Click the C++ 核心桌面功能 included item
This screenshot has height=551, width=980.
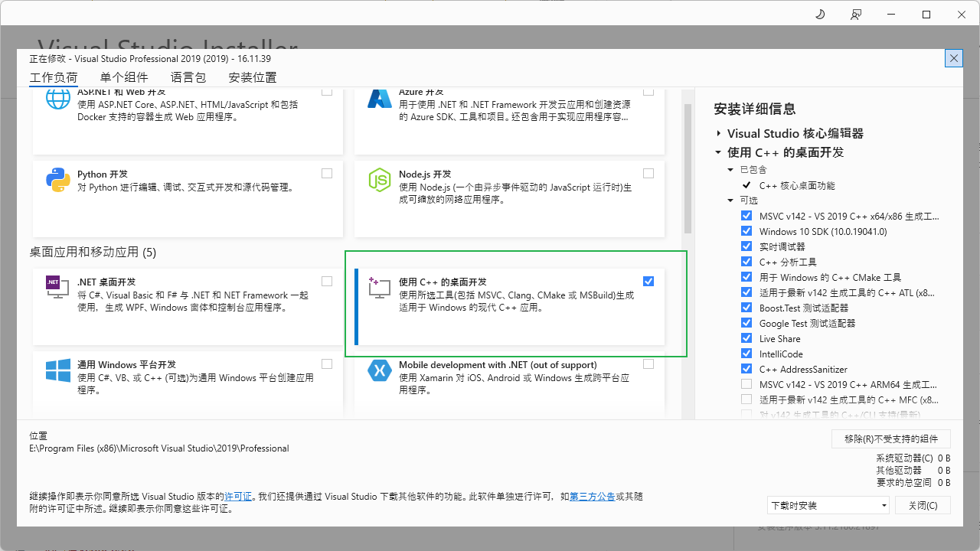coord(797,185)
